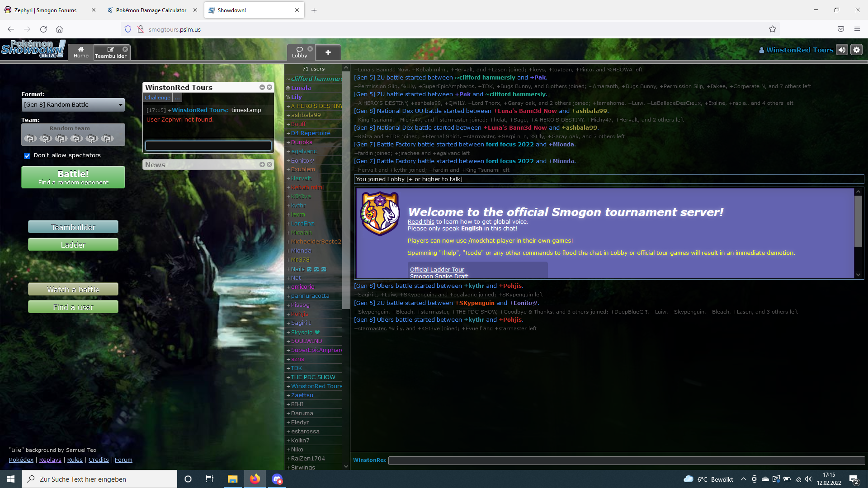This screenshot has height=488, width=868.
Task: Open the Windows Start menu
Action: pos(11,479)
